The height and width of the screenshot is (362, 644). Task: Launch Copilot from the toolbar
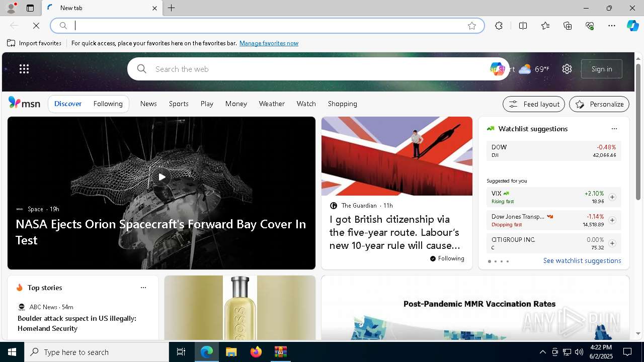[632, 26]
